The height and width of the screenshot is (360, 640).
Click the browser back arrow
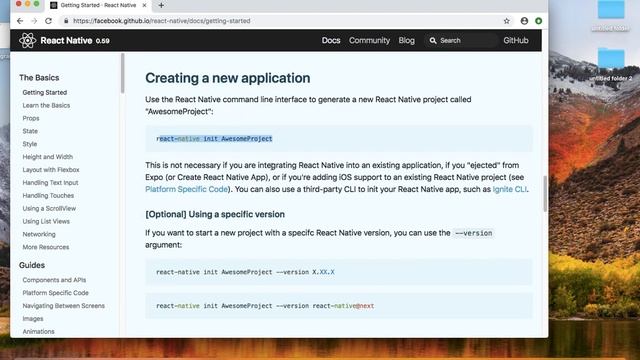click(x=20, y=21)
